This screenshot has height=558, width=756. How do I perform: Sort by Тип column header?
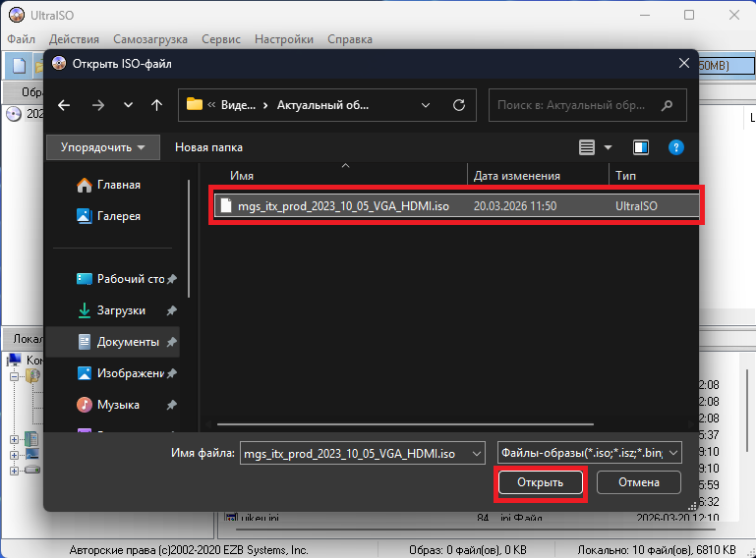click(x=626, y=176)
